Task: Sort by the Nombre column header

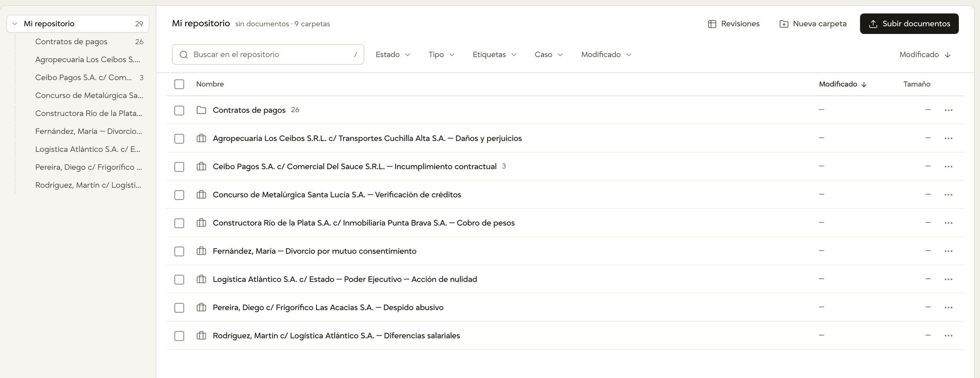Action: click(x=210, y=84)
